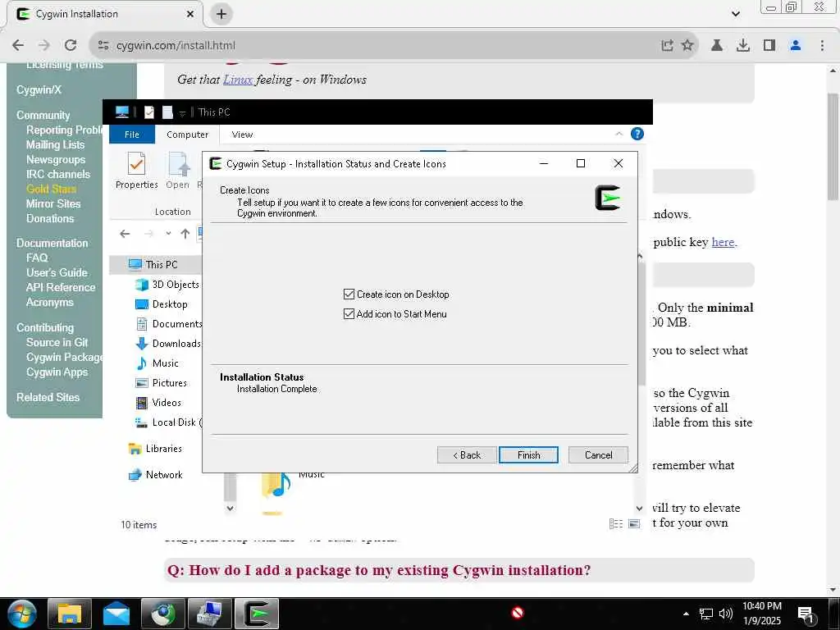Open File Explorer from taskbar
This screenshot has width=840, height=630.
(69, 614)
